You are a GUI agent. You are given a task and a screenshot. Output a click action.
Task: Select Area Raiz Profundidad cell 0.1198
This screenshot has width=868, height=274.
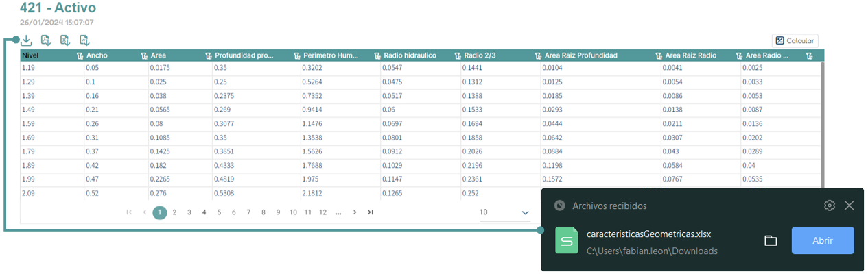click(601, 166)
